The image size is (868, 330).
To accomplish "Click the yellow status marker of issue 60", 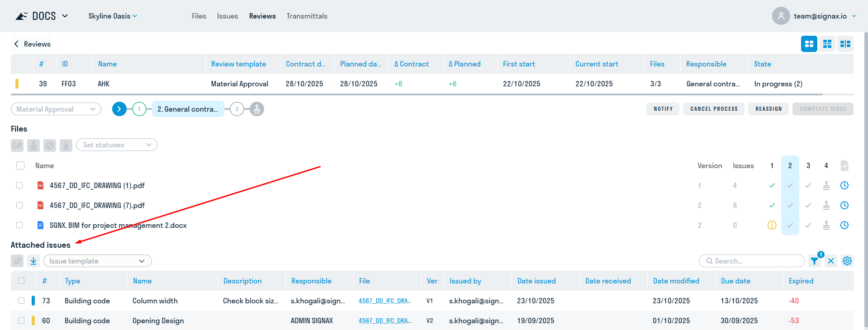I will [x=33, y=321].
